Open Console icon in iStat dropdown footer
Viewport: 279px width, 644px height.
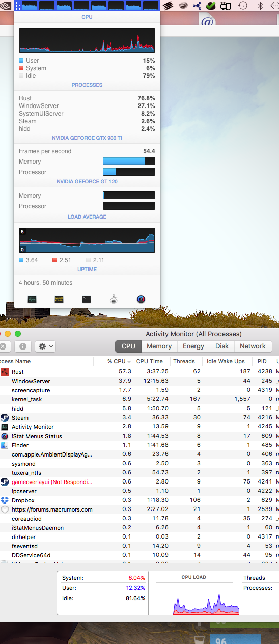pyautogui.click(x=59, y=299)
